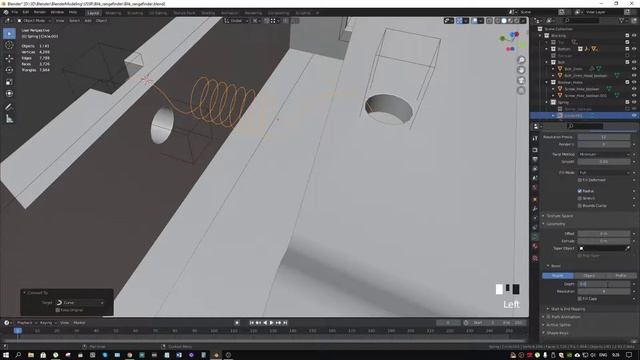Image resolution: width=640 pixels, height=360 pixels.
Task: Hide the Bolt collection with eye icon
Action: pyautogui.click(x=634, y=62)
